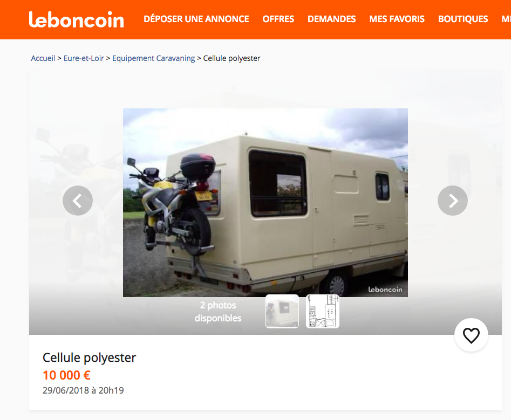This screenshot has height=420, width=511.
Task: Open Mes Favoris in the header
Action: click(x=397, y=19)
